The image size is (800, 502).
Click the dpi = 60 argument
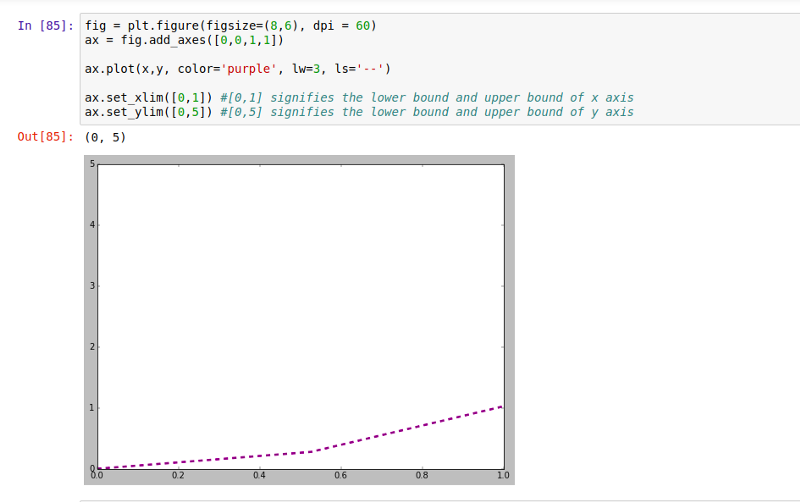(344, 26)
